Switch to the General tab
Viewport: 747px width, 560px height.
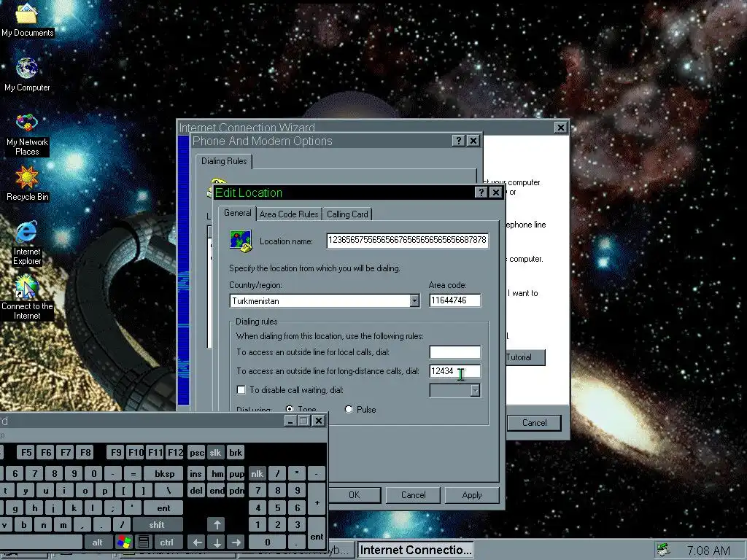tap(237, 213)
